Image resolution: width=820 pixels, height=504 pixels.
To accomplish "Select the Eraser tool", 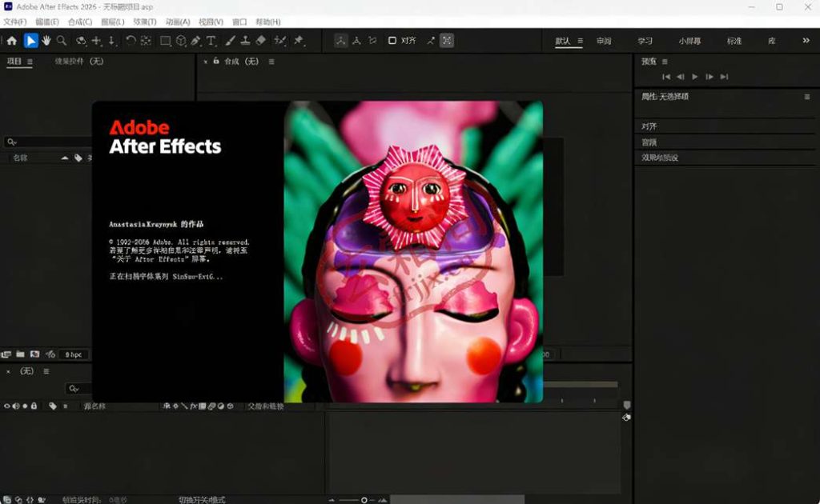I will (260, 41).
